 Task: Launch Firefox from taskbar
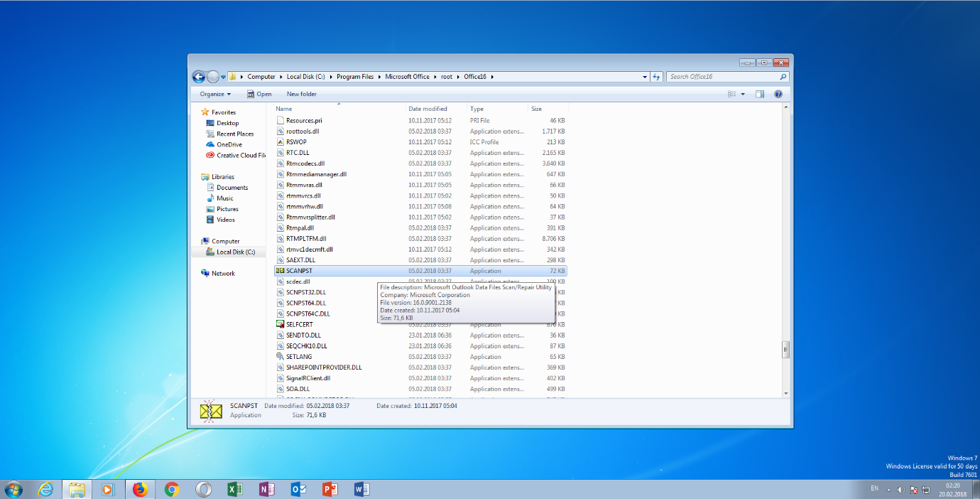(140, 489)
